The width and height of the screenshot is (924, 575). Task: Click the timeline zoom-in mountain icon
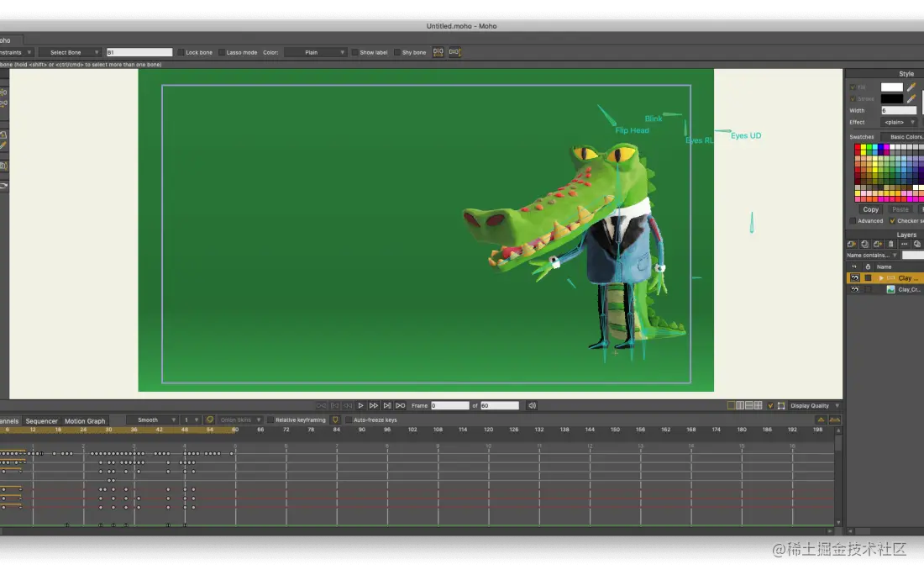834,419
